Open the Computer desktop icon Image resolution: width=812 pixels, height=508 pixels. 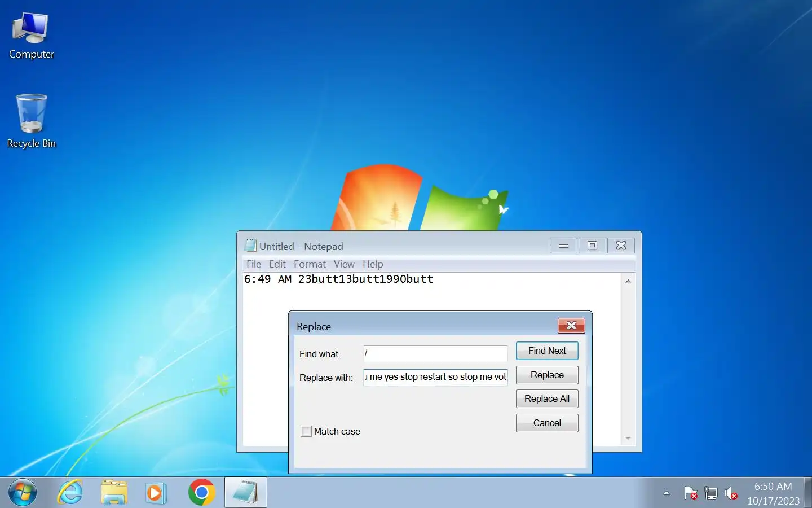(32, 36)
